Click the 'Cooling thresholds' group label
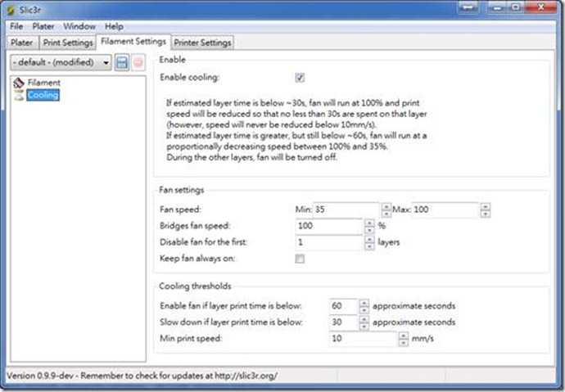 coord(195,286)
